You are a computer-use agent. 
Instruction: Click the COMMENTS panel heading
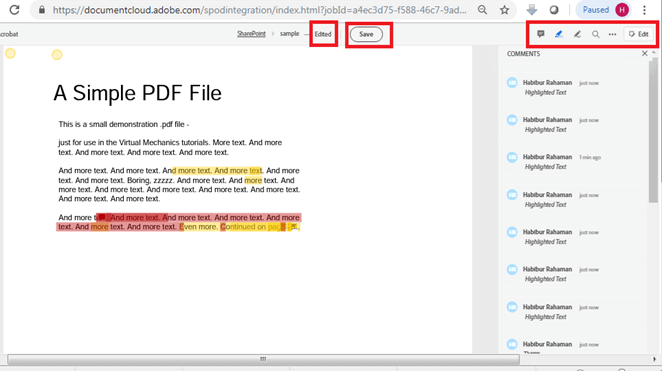tap(523, 54)
